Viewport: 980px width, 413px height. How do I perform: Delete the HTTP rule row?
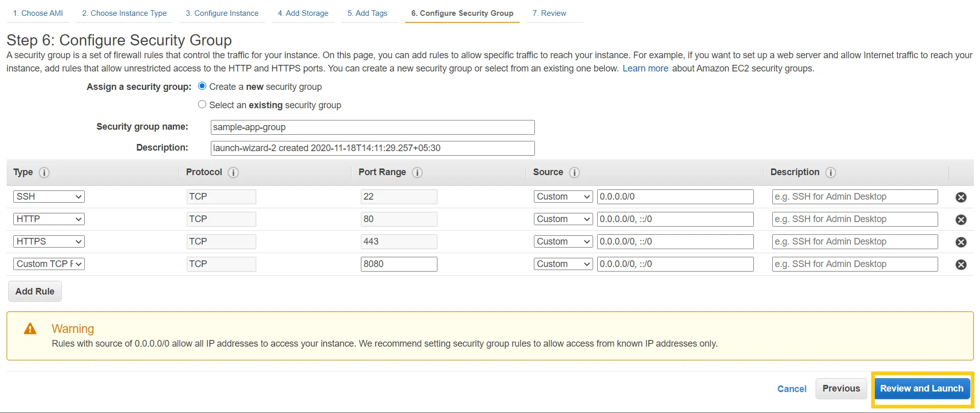pos(961,220)
